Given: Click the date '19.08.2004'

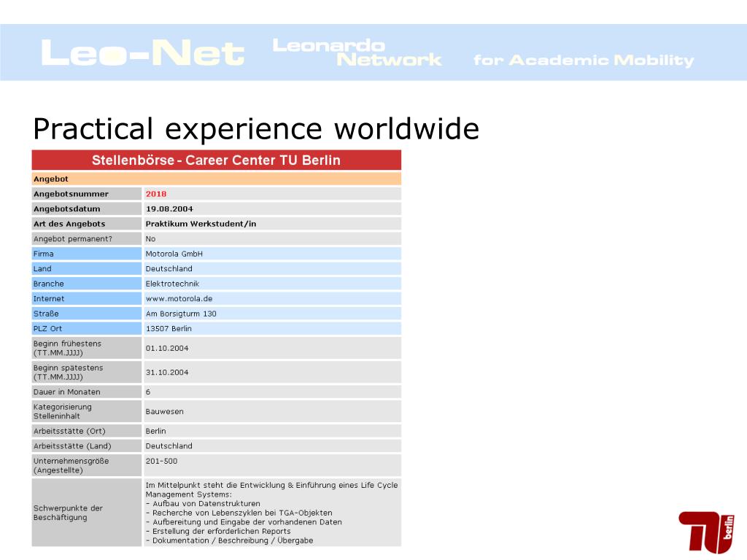Looking at the screenshot, I should [x=169, y=209].
